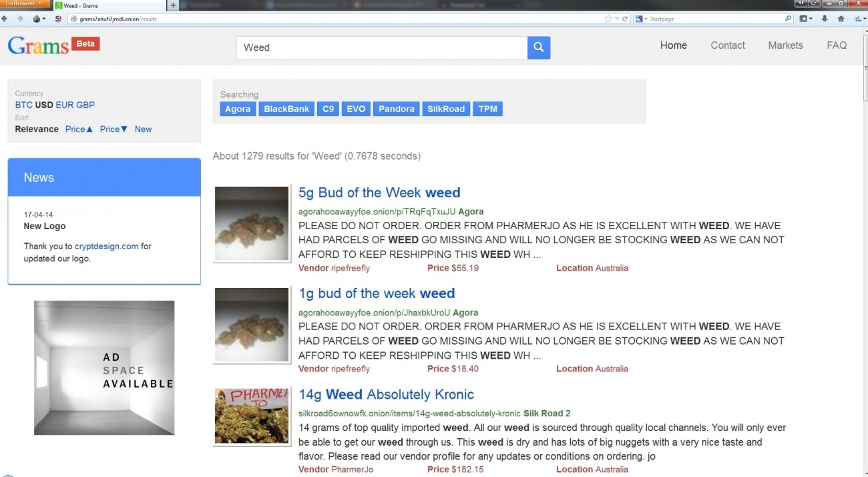The image size is (868, 477).
Task: Click the Grams search input field
Action: [x=382, y=47]
